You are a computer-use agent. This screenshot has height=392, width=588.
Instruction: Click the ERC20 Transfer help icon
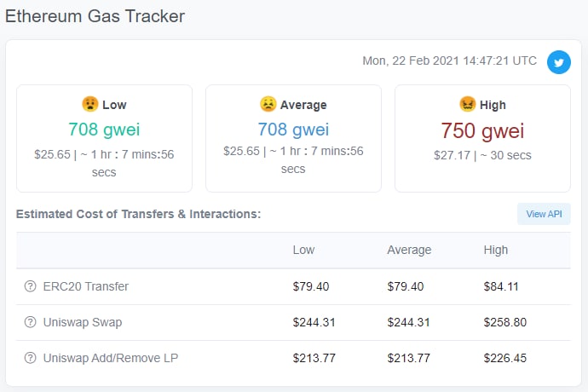click(30, 286)
